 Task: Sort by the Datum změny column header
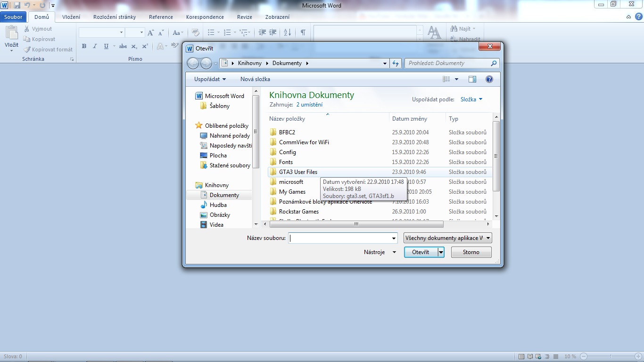pos(417,119)
